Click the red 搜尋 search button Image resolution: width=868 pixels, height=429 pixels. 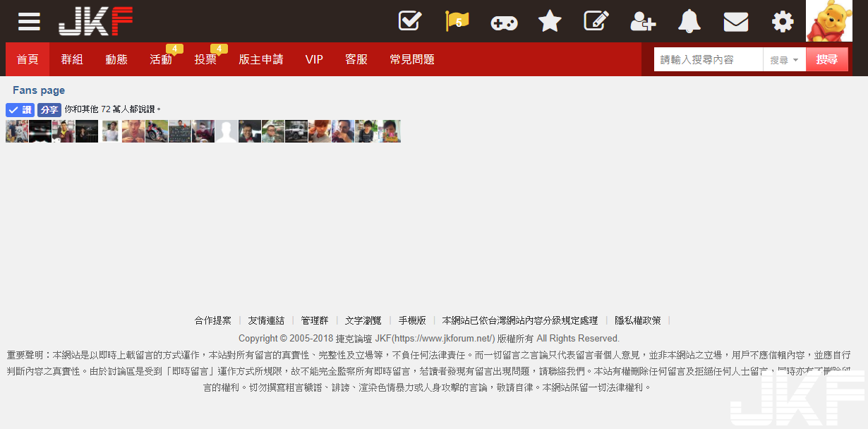pos(826,60)
